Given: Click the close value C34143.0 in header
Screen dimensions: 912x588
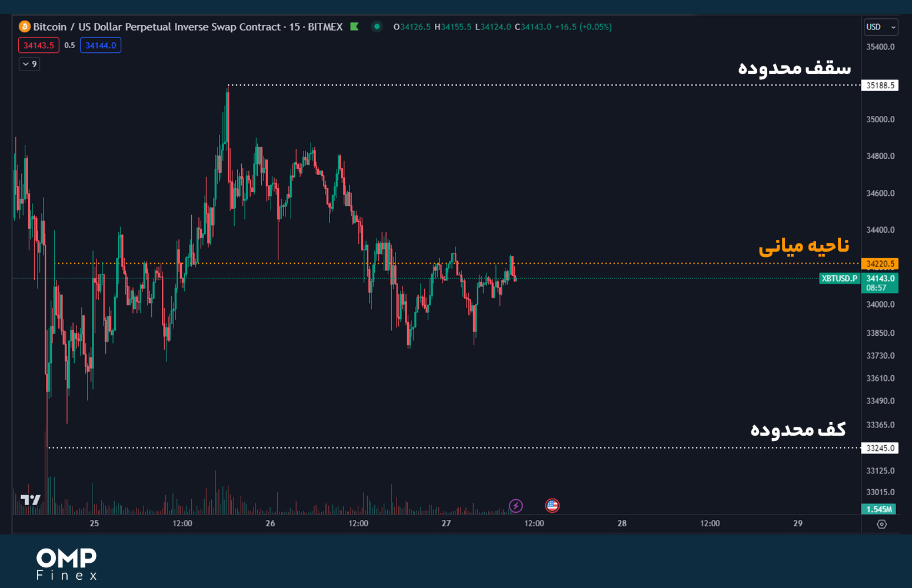Looking at the screenshot, I should (x=533, y=27).
